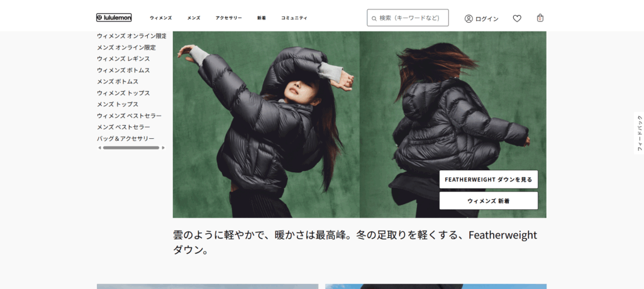Expand the 新着 navigation menu

click(x=262, y=18)
